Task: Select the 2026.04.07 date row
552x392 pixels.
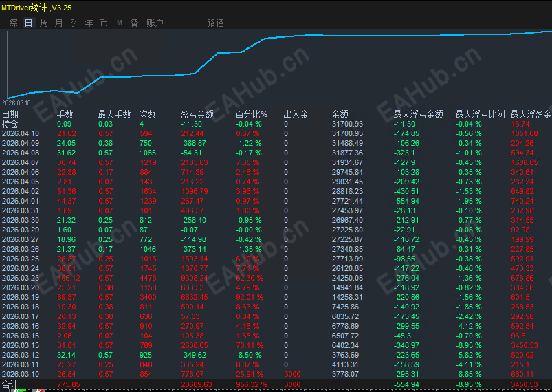Action: (x=276, y=162)
